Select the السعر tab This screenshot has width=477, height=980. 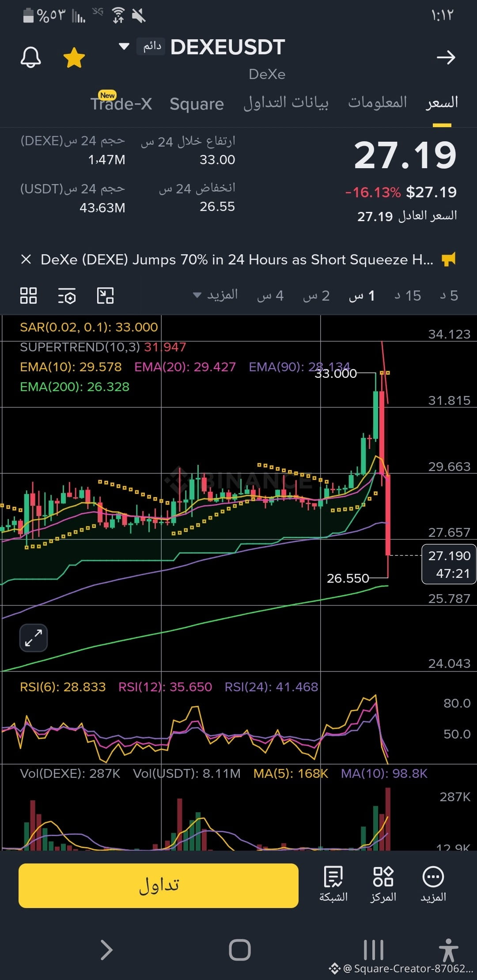pyautogui.click(x=442, y=102)
